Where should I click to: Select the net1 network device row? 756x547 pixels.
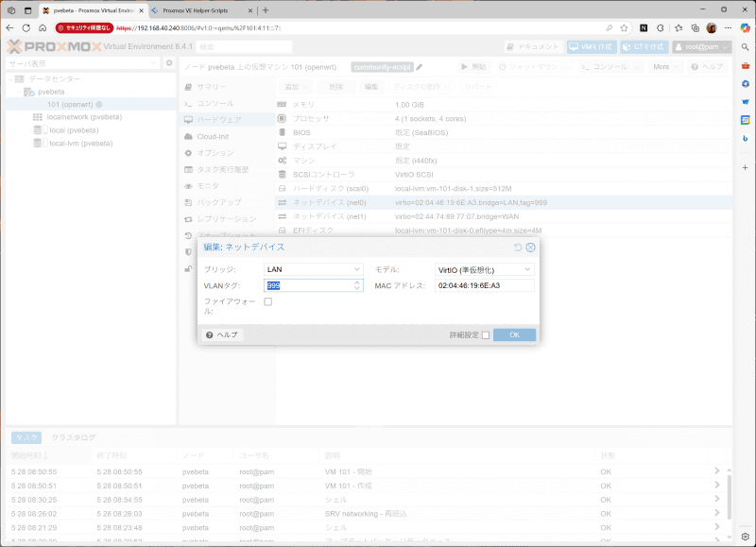pyautogui.click(x=504, y=216)
